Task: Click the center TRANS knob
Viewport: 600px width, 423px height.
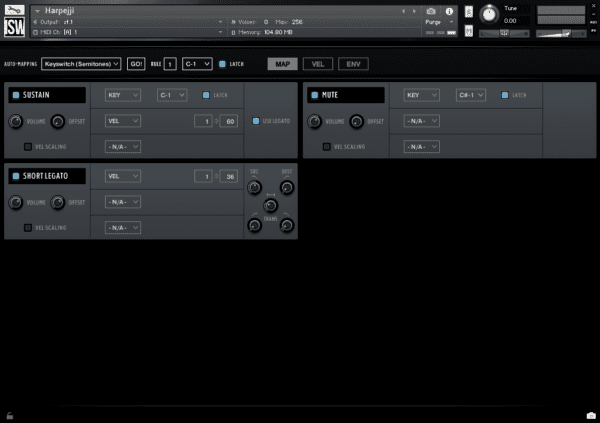Action: click(x=271, y=206)
